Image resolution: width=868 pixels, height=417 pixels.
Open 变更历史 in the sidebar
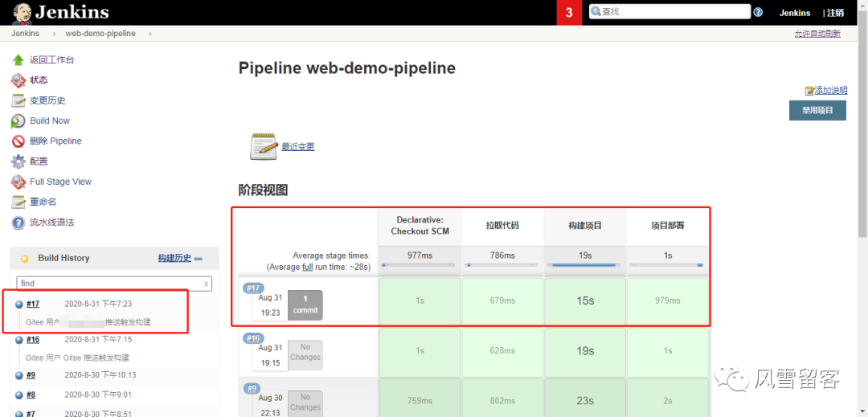tap(47, 100)
